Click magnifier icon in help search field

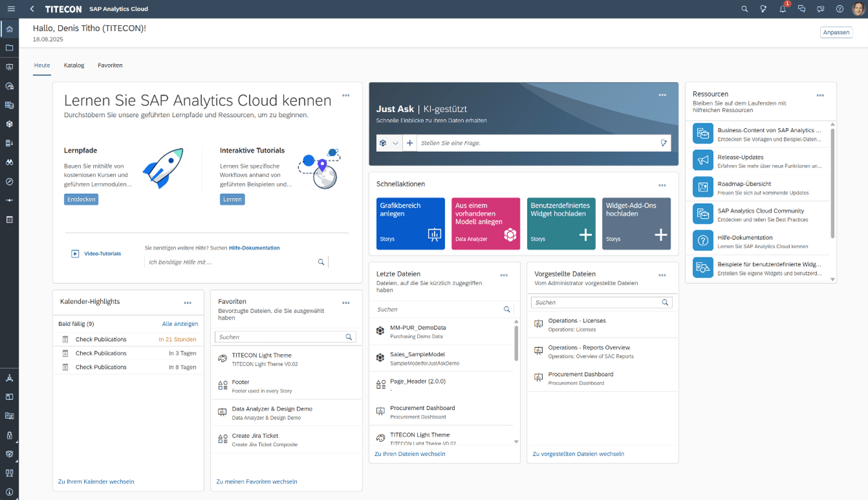pyautogui.click(x=321, y=262)
